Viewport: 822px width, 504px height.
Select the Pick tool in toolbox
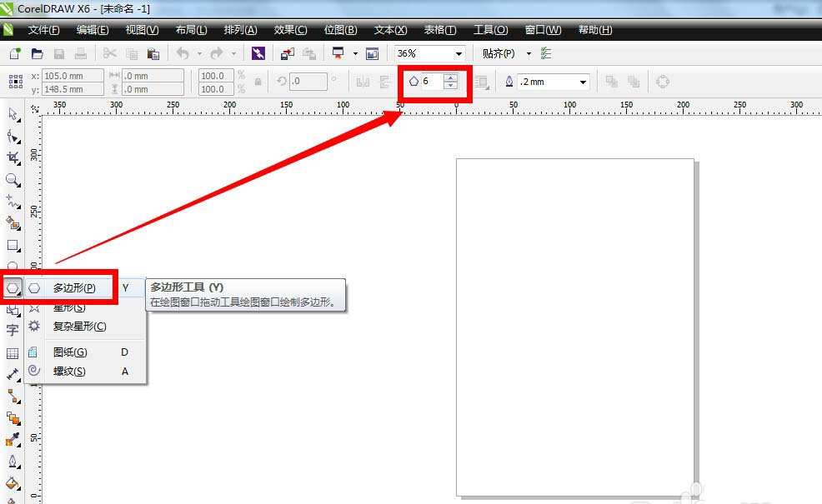[13, 115]
